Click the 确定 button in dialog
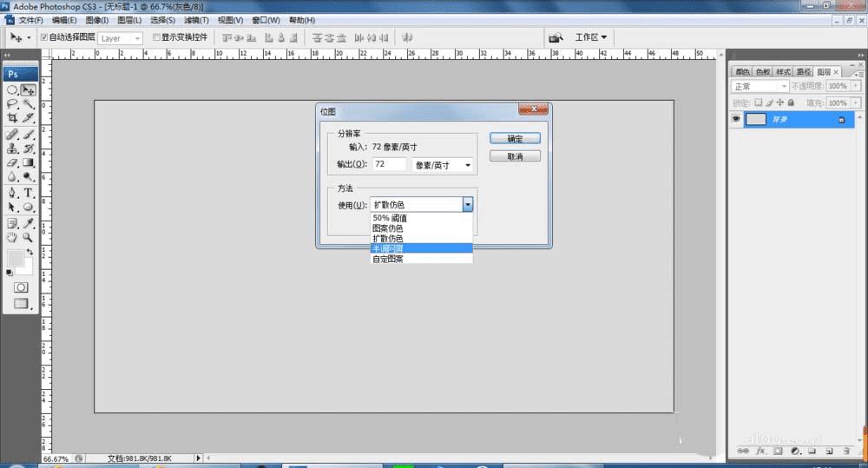 coord(515,138)
